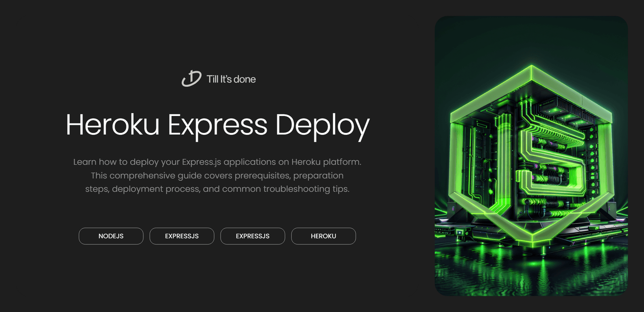Click the EXPRESSJS tag just before HEROKU

(252, 236)
